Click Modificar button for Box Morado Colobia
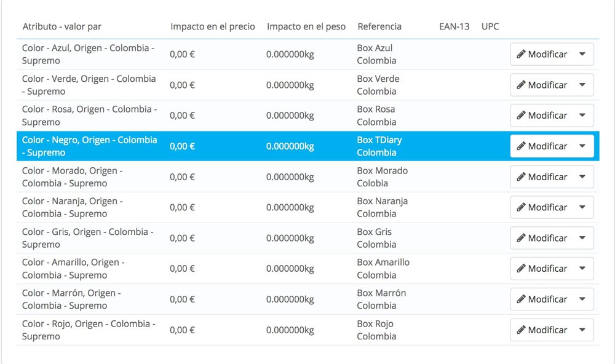 click(x=542, y=177)
